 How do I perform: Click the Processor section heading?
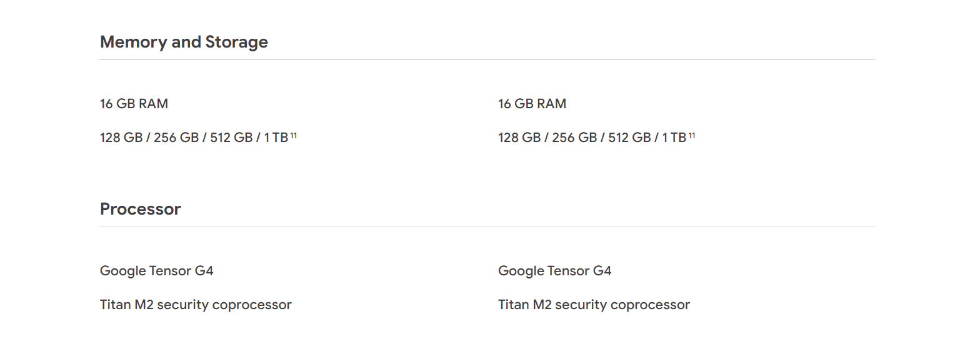(140, 209)
